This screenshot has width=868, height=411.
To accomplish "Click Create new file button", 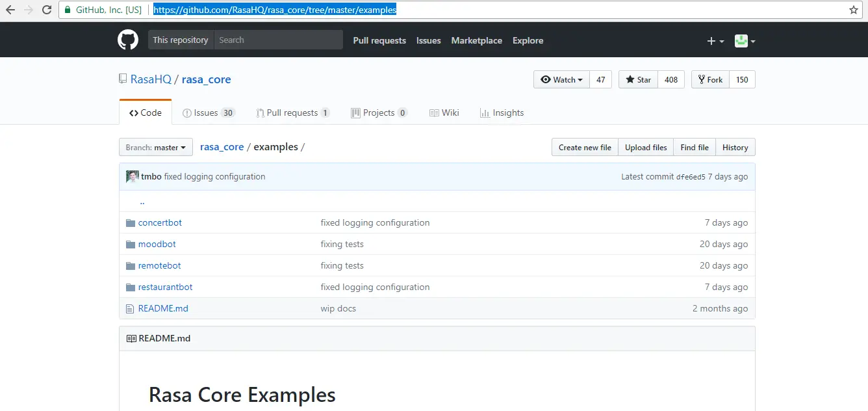I will click(585, 147).
